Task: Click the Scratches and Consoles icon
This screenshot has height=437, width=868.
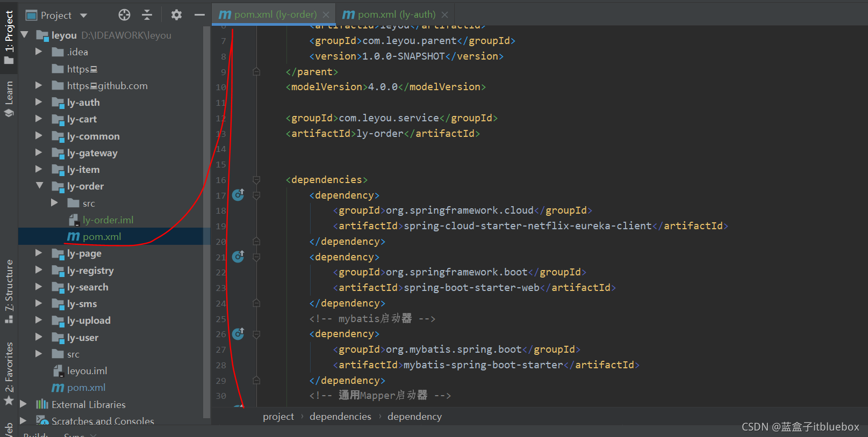Action: [42, 420]
